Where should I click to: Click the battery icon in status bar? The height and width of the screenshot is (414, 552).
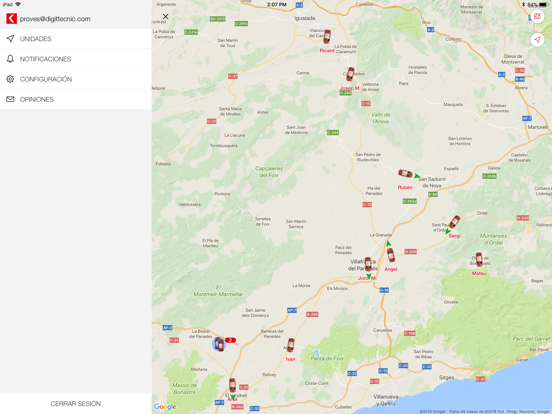[544, 5]
